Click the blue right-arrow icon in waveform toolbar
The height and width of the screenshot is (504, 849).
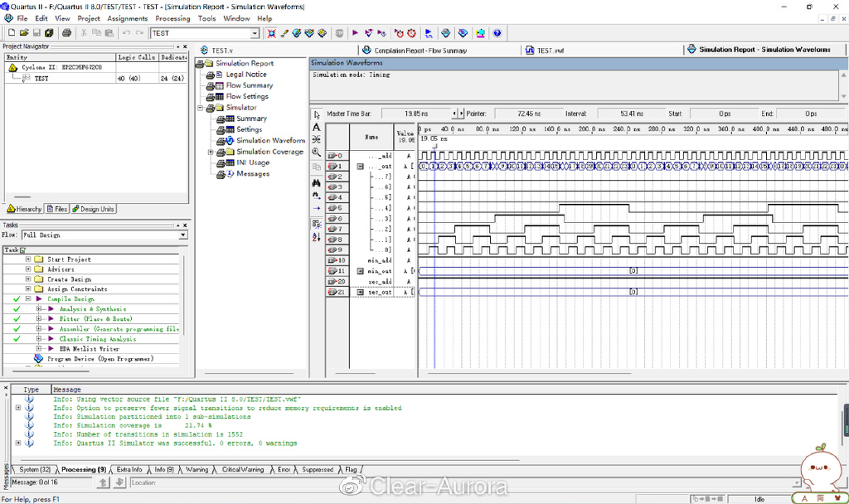point(317,208)
